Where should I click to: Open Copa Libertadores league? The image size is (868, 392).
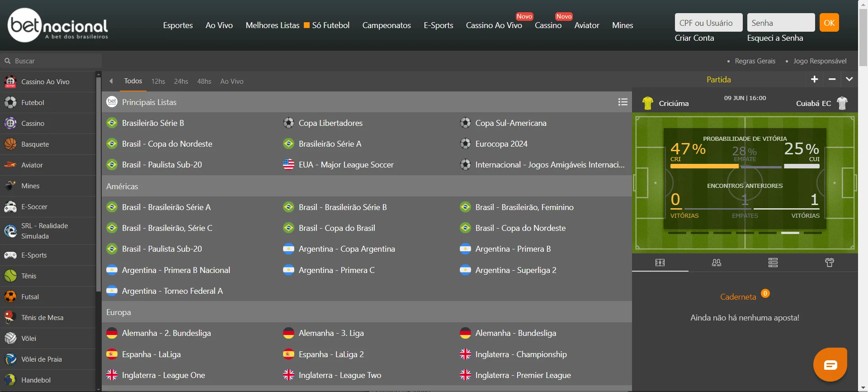(x=330, y=123)
